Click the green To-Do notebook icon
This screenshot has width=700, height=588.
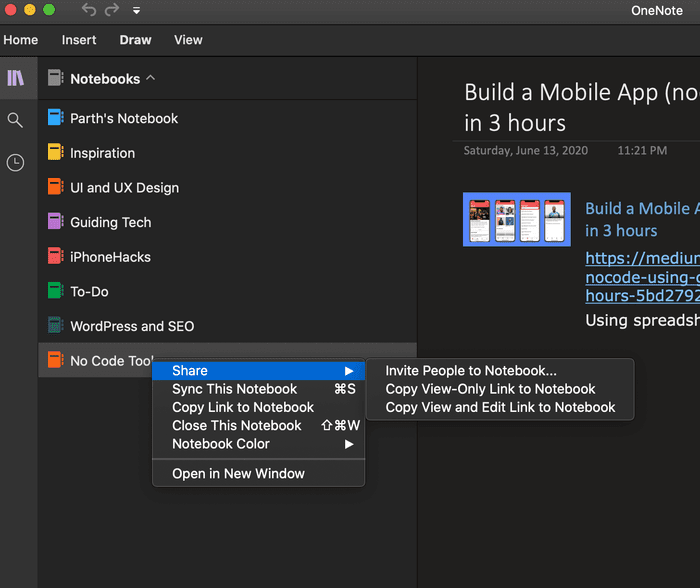point(55,291)
